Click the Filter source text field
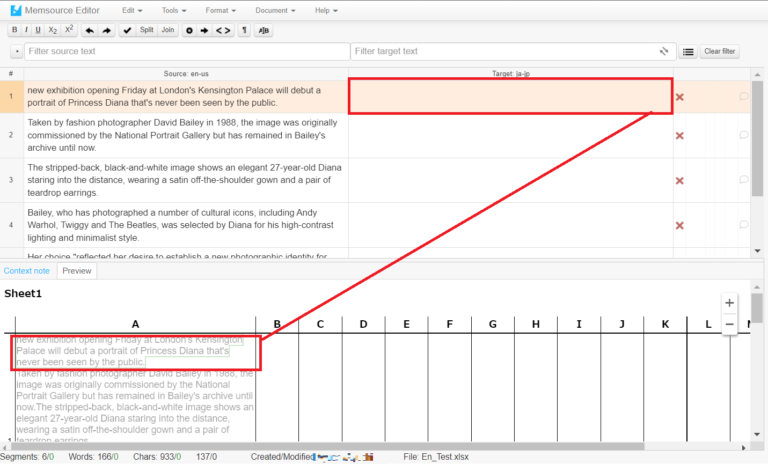The height and width of the screenshot is (464, 768). coord(186,51)
